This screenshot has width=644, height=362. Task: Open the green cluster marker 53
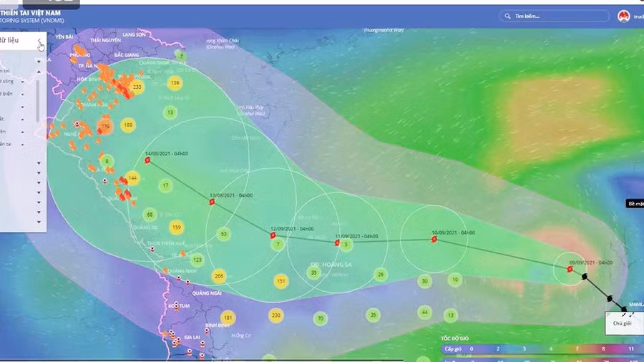coord(224,234)
